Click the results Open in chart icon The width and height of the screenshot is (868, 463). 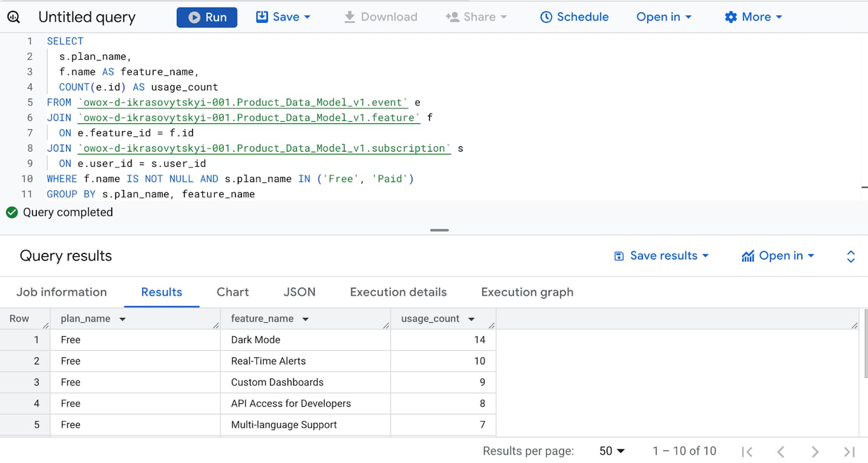[x=748, y=256]
